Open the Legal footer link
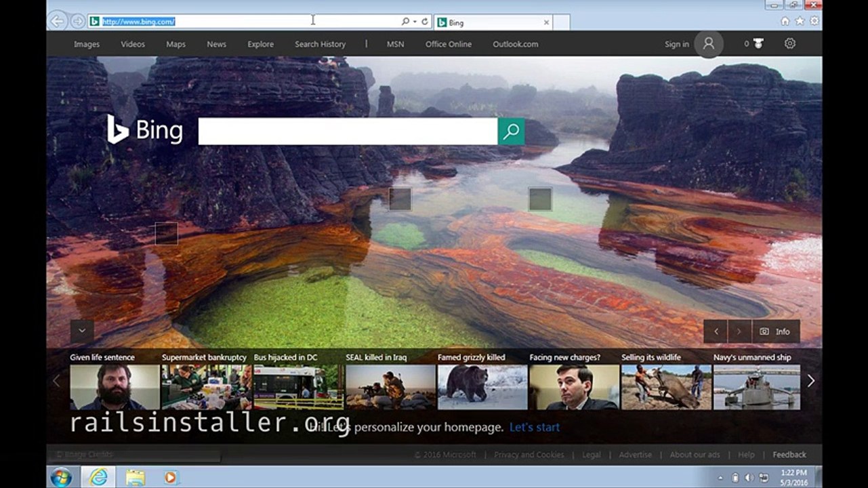868x488 pixels. point(592,455)
